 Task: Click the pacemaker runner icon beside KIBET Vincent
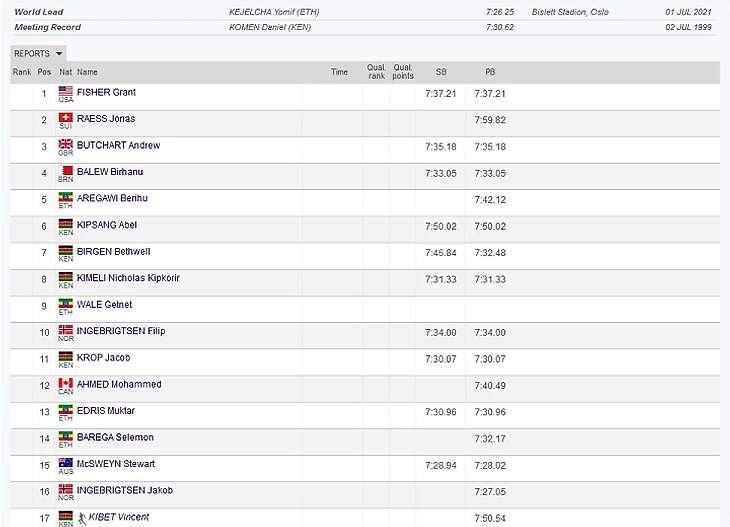pos(80,517)
